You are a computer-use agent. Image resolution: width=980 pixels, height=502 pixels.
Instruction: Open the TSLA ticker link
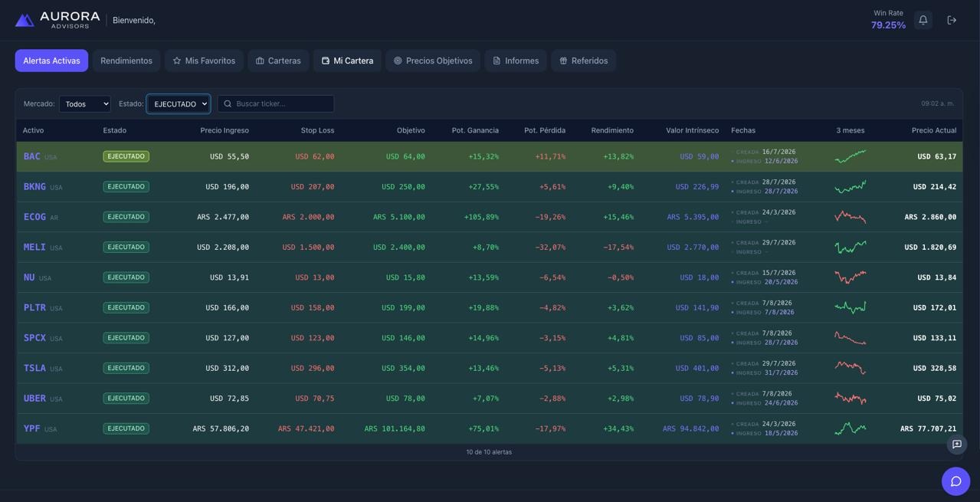34,368
